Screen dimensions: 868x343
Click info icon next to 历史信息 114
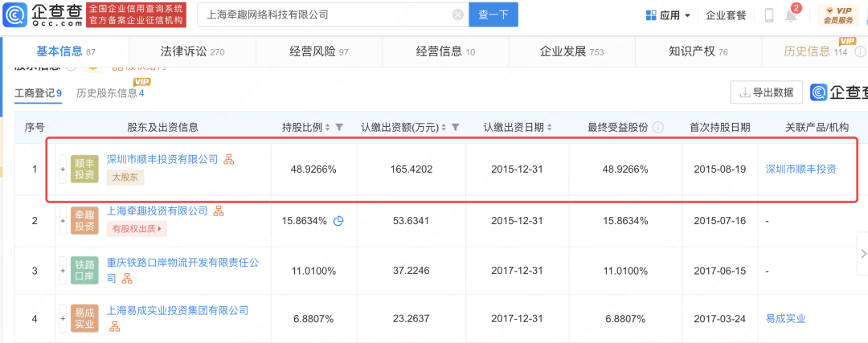click(860, 52)
